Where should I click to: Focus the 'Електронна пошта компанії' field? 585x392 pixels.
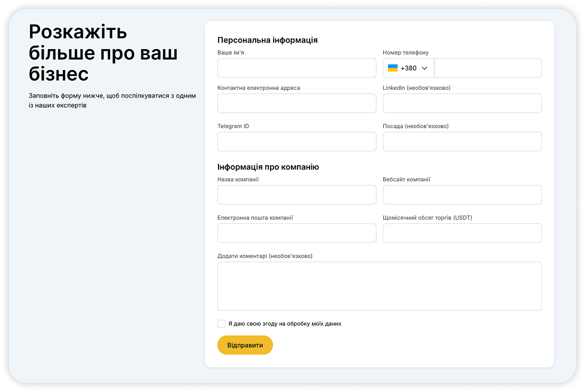[x=296, y=233]
